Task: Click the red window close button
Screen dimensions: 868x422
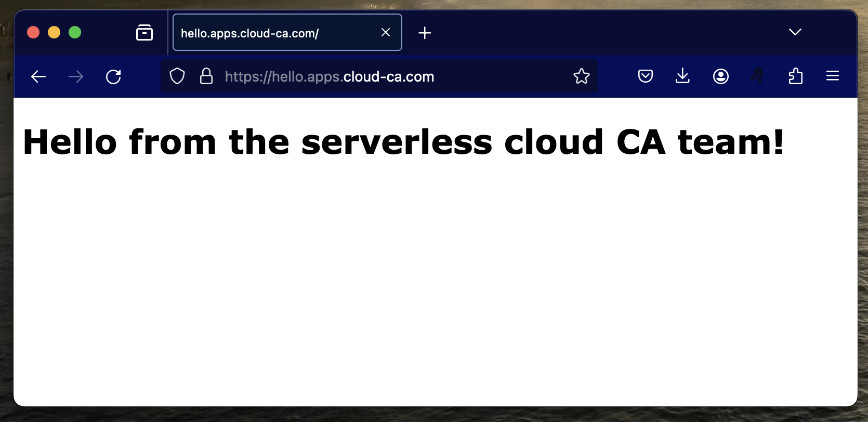Action: pos(33,32)
